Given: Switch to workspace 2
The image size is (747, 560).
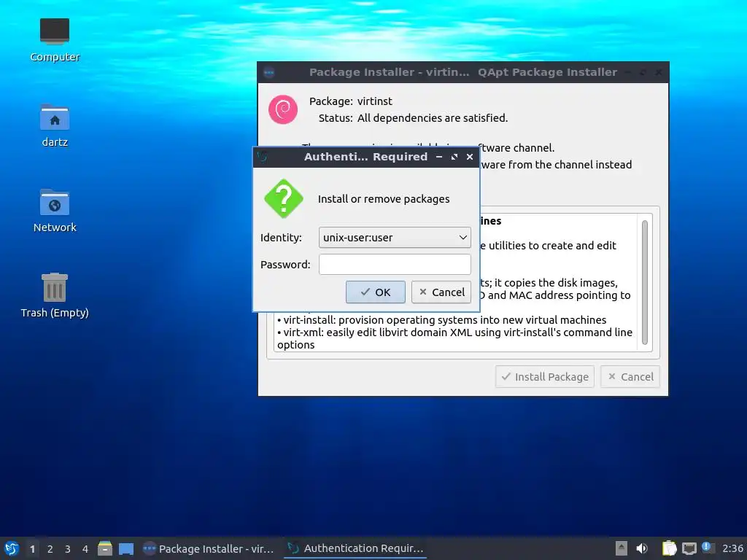Looking at the screenshot, I should coord(50,549).
